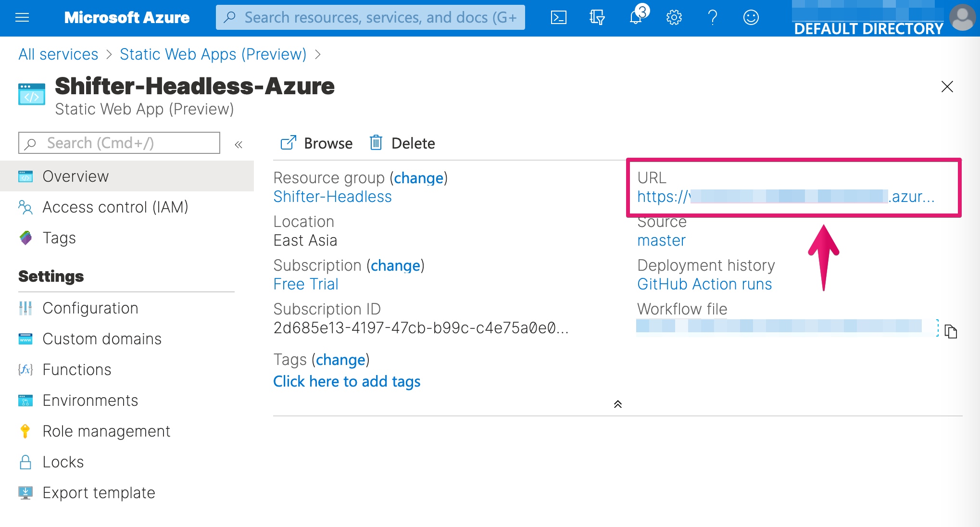Open the feedback smiley icon
This screenshot has width=980, height=527.
(x=751, y=18)
